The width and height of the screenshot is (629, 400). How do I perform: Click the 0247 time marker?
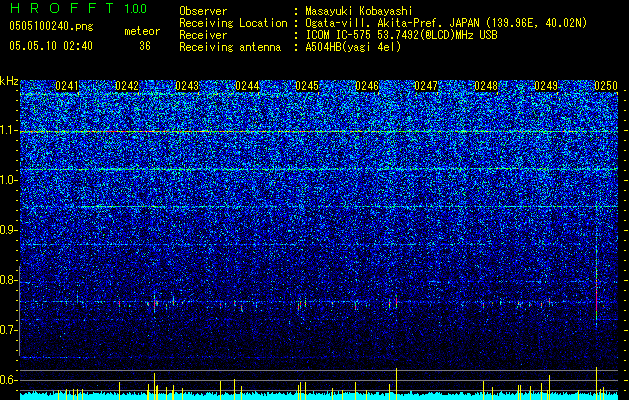[426, 86]
